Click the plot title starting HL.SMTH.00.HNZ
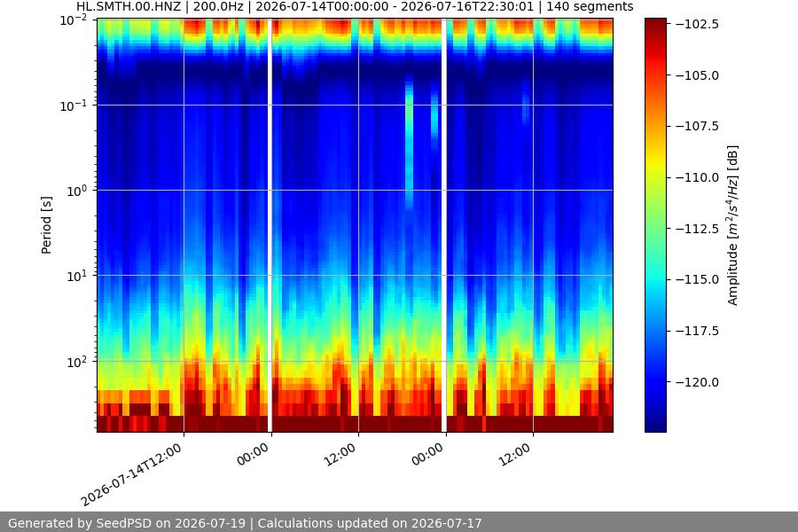The width and height of the screenshot is (798, 532). [355, 7]
